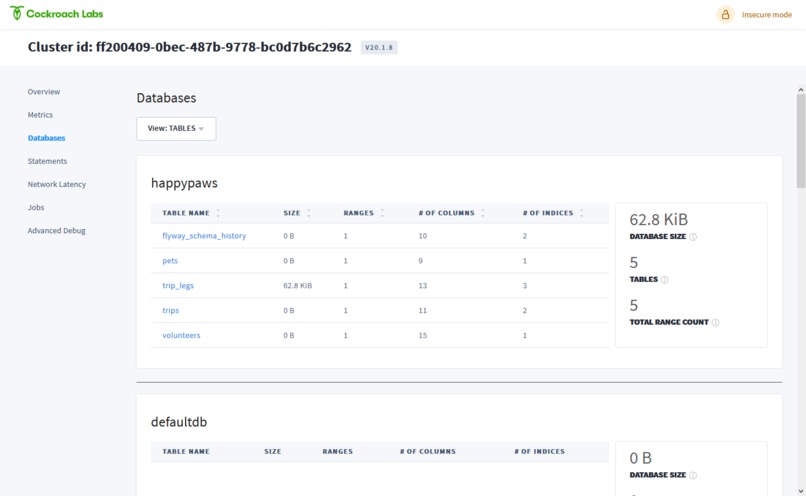Click the defaultdb database heading

pos(179,422)
